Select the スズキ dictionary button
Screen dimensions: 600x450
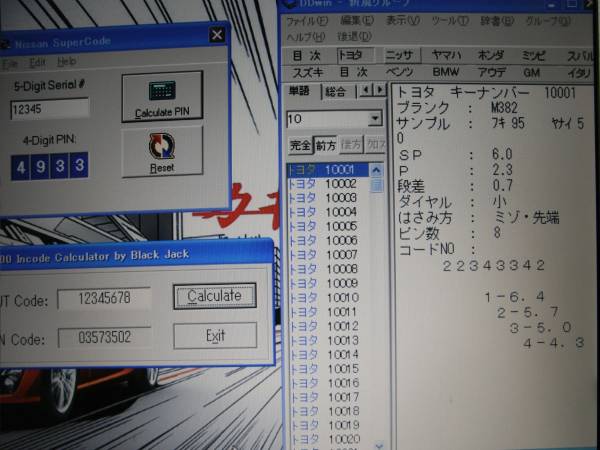[308, 72]
